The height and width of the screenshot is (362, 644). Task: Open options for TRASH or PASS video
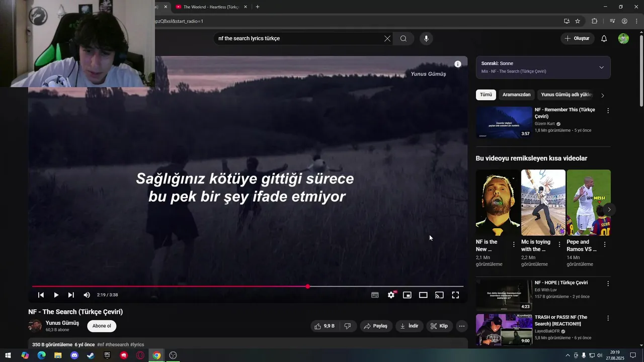tap(608, 318)
